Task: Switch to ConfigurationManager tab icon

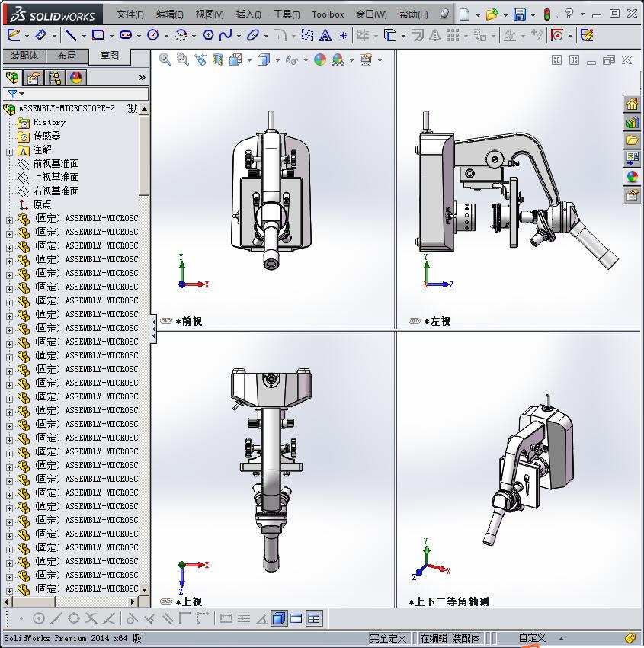Action: 55,78
